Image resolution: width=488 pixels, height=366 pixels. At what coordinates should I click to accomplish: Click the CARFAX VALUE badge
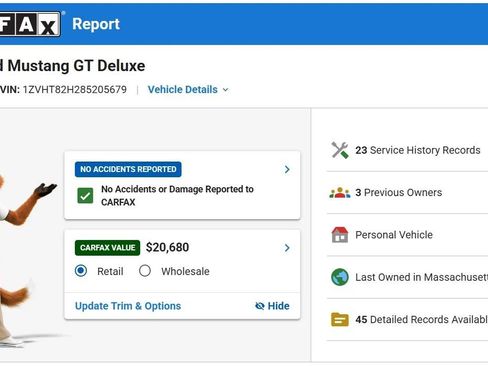click(107, 248)
